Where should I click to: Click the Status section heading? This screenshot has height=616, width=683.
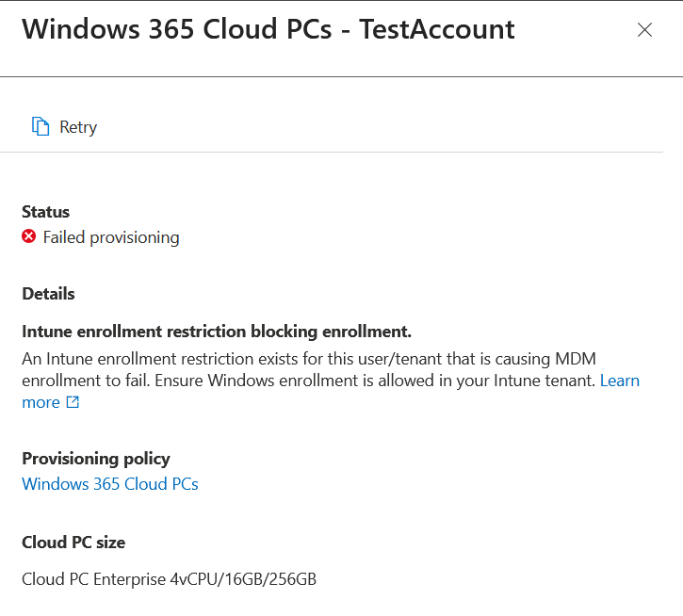[45, 212]
